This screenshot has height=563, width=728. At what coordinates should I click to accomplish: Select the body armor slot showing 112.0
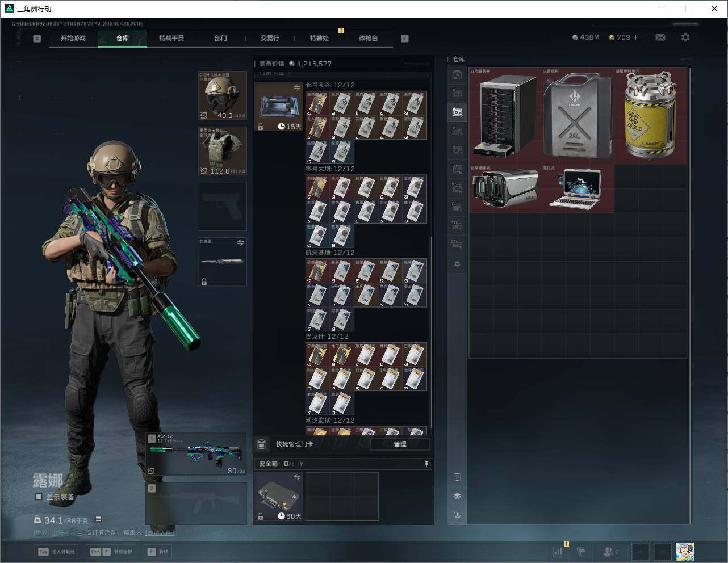point(223,151)
